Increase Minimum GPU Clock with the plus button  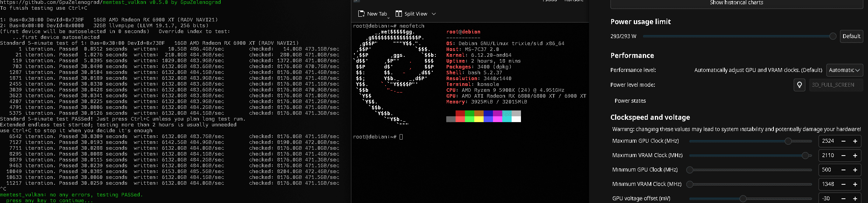pos(855,170)
